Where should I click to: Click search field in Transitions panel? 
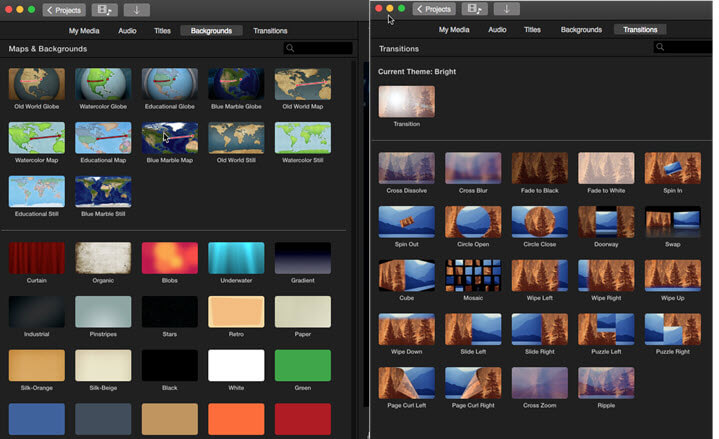687,47
